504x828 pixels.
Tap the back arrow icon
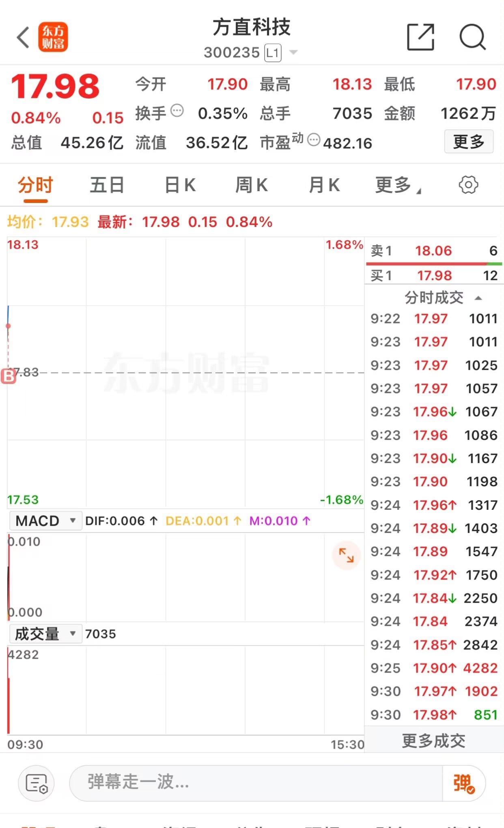click(x=23, y=37)
